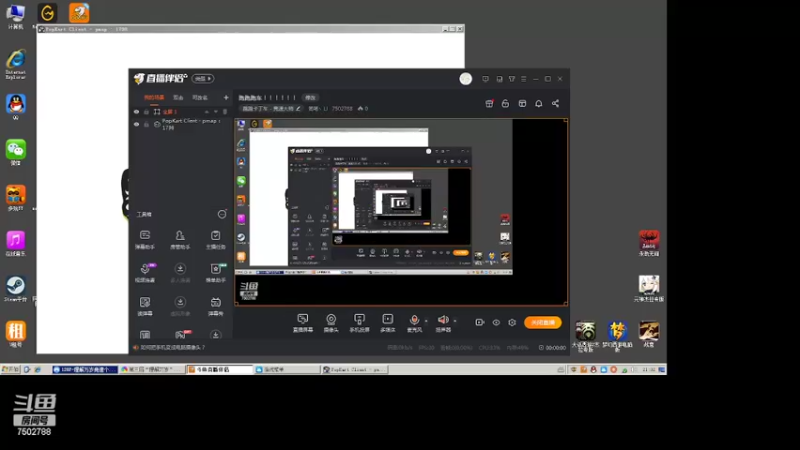Click the lock icon in top-right toolbar

(505, 104)
